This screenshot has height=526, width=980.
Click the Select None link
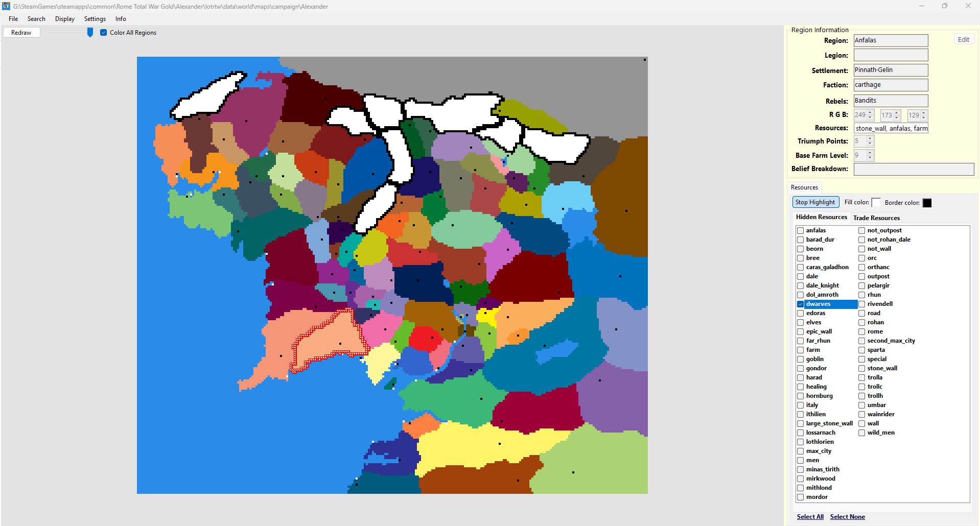point(847,517)
